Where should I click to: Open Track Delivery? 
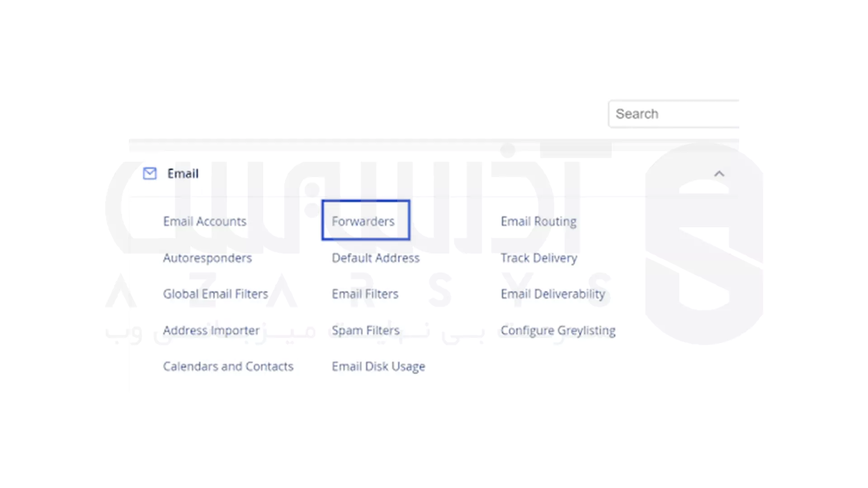pos(539,258)
